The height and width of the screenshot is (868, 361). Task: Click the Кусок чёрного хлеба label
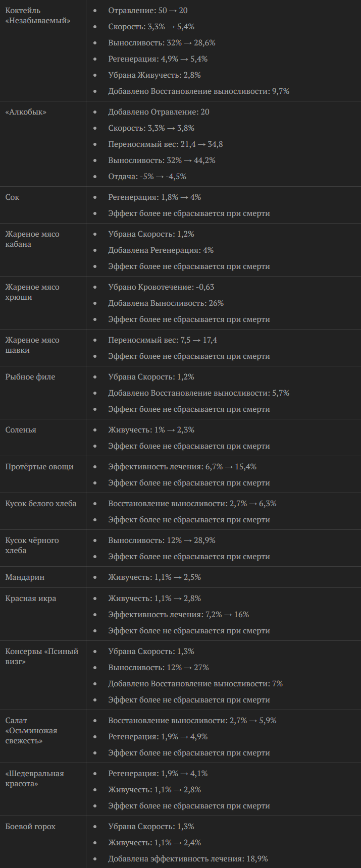point(32,546)
